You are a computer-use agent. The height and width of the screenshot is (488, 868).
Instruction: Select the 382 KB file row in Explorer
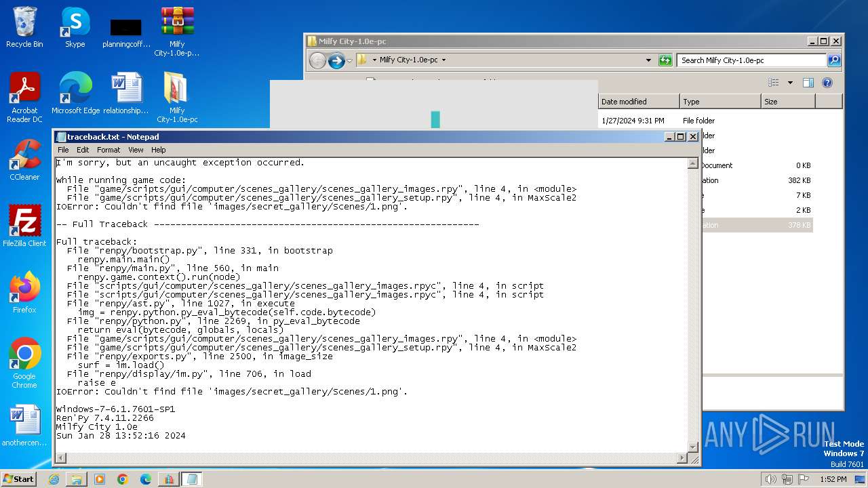(x=757, y=180)
